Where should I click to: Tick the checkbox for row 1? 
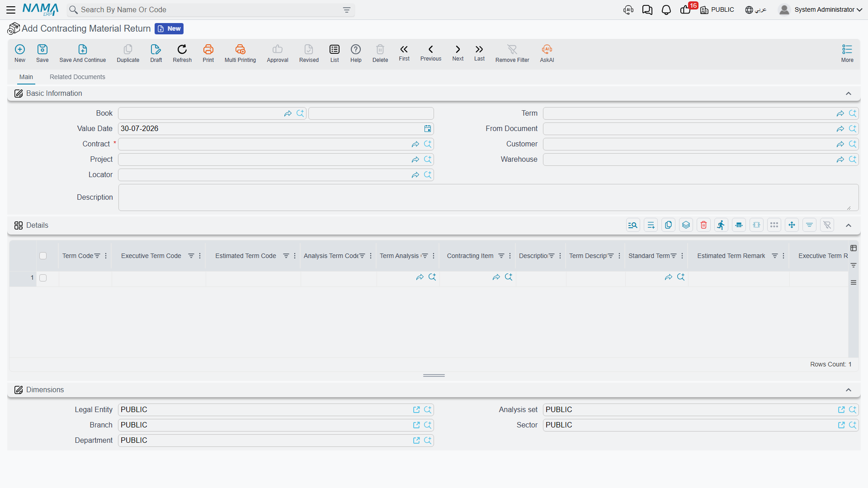43,278
